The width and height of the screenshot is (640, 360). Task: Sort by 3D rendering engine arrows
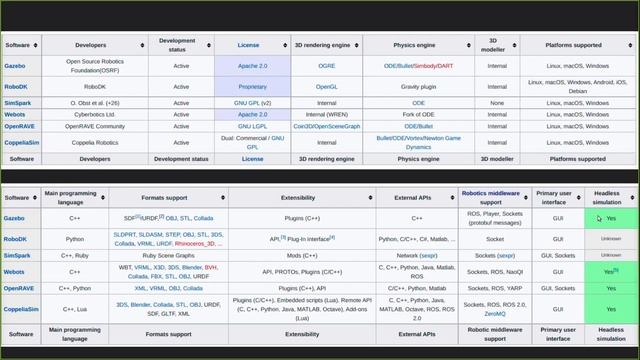point(356,45)
